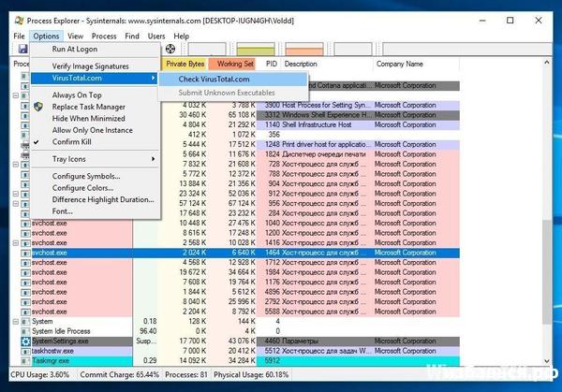Open the Process menu
562x392 pixels.
point(104,36)
